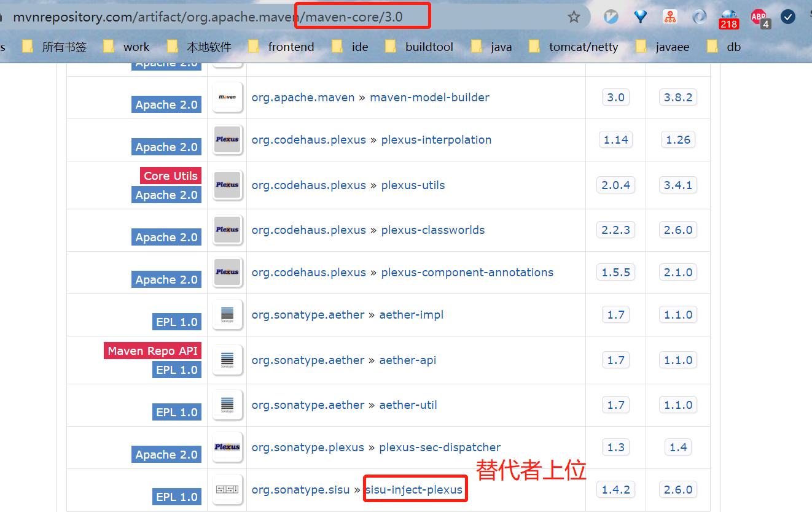Click the Plexus logo beside plexus-sec-dispatcher
812x512 pixels.
click(227, 447)
